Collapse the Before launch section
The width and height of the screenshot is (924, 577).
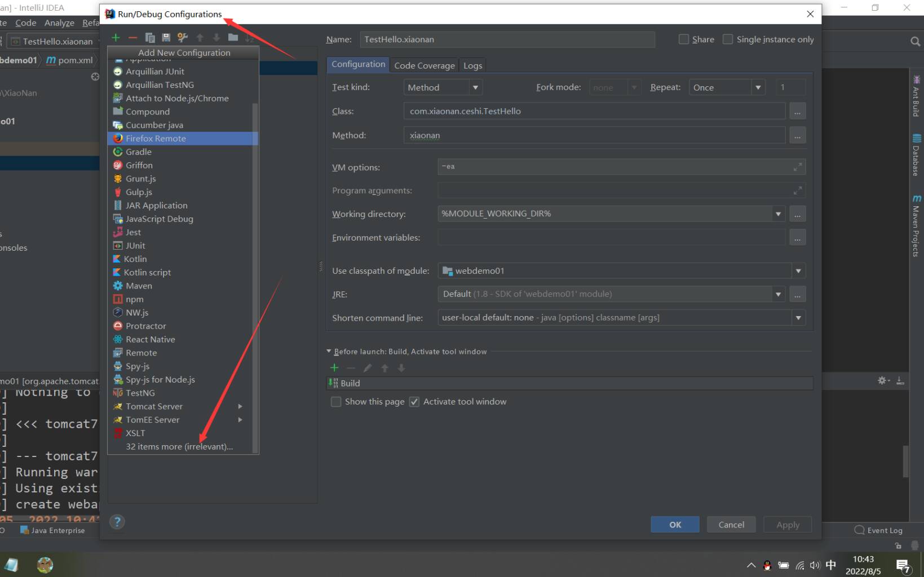point(329,351)
